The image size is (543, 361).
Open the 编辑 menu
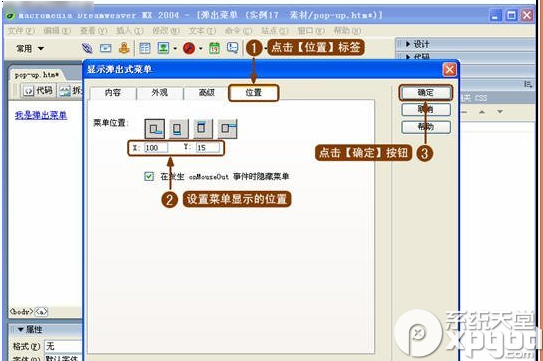(x=57, y=31)
